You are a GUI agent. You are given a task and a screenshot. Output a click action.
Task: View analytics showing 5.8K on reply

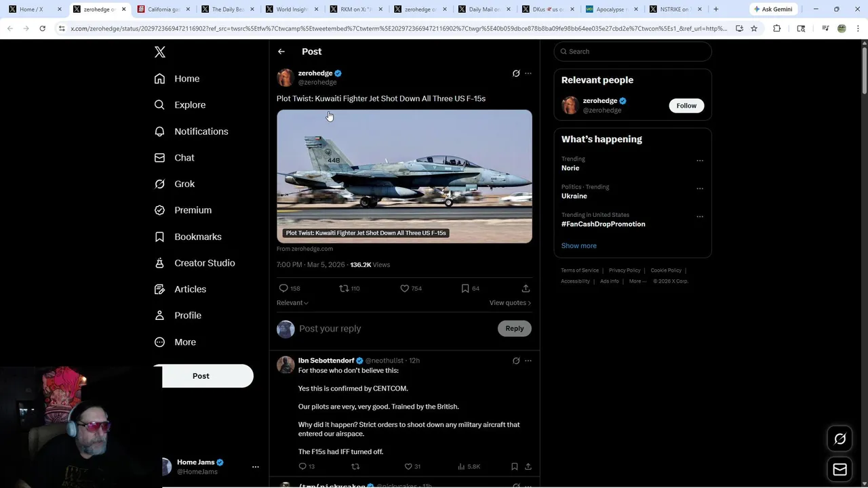point(469,466)
